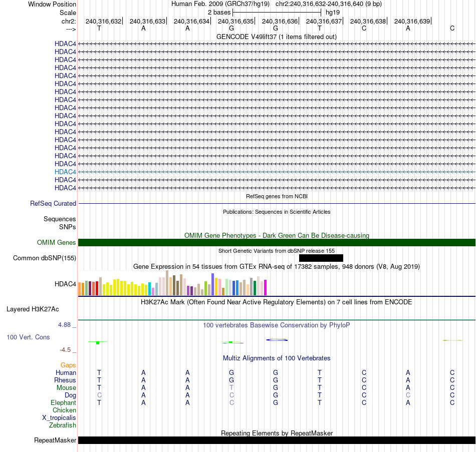This screenshot has height=452, width=476.
Task: Select the Dog alignment row label
Action: click(71, 395)
